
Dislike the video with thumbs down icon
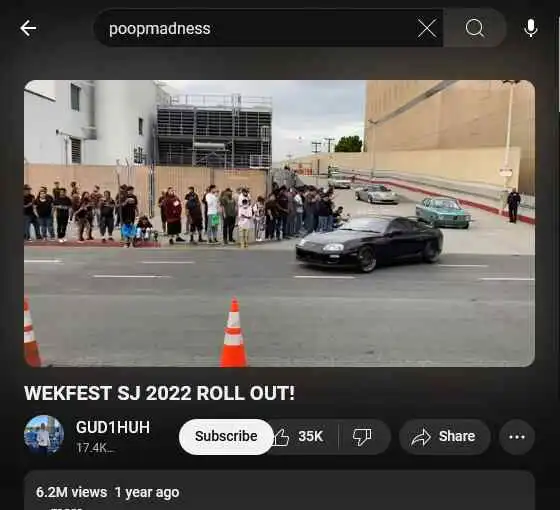[x=362, y=437]
